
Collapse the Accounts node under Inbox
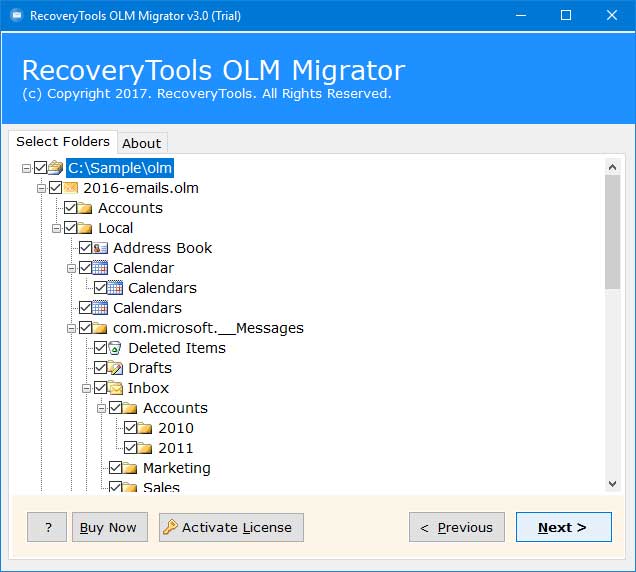coord(101,409)
